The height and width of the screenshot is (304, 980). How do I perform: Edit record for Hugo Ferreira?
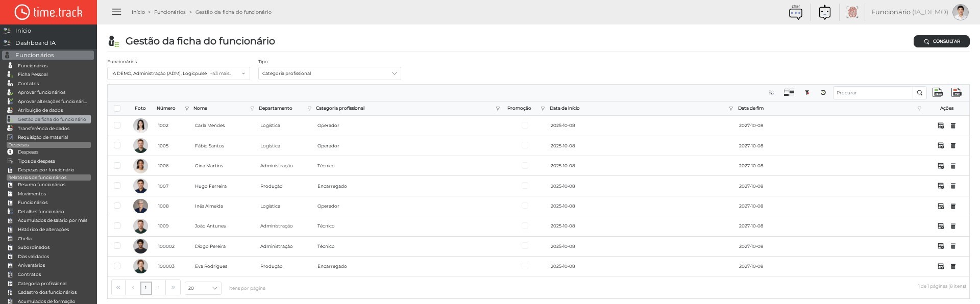coord(941,186)
